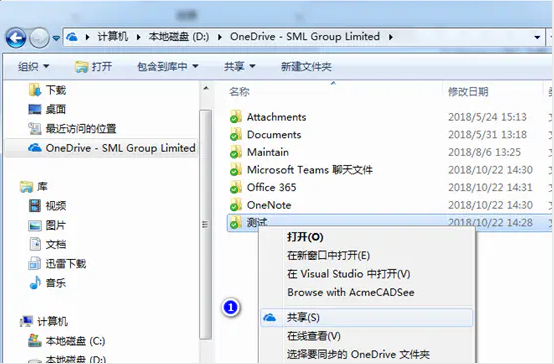The image size is (554, 364).
Task: Select 本地磁盘 (C:) in navigation pane
Action: 75,341
